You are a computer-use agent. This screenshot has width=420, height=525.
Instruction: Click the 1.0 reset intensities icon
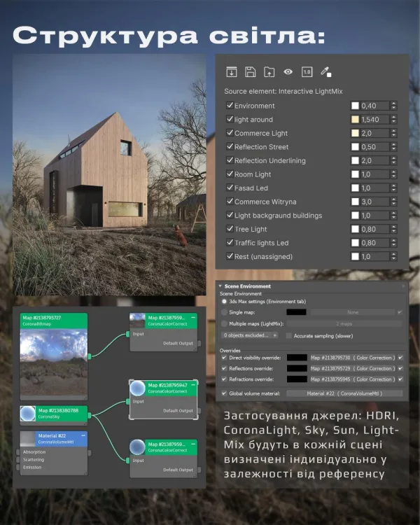pyautogui.click(x=307, y=71)
